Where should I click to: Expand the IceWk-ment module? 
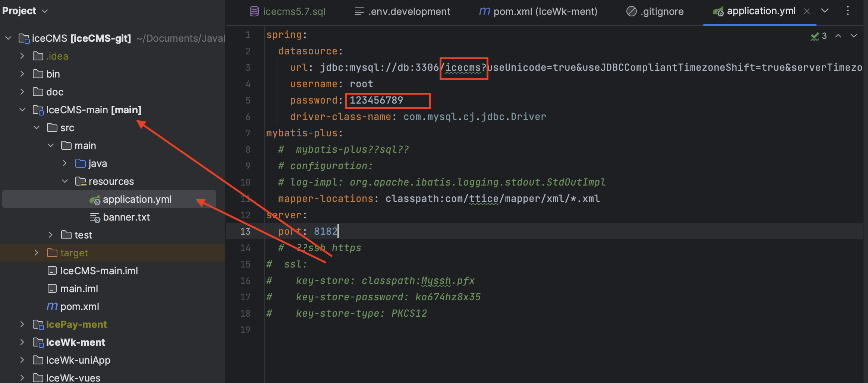[x=22, y=342]
